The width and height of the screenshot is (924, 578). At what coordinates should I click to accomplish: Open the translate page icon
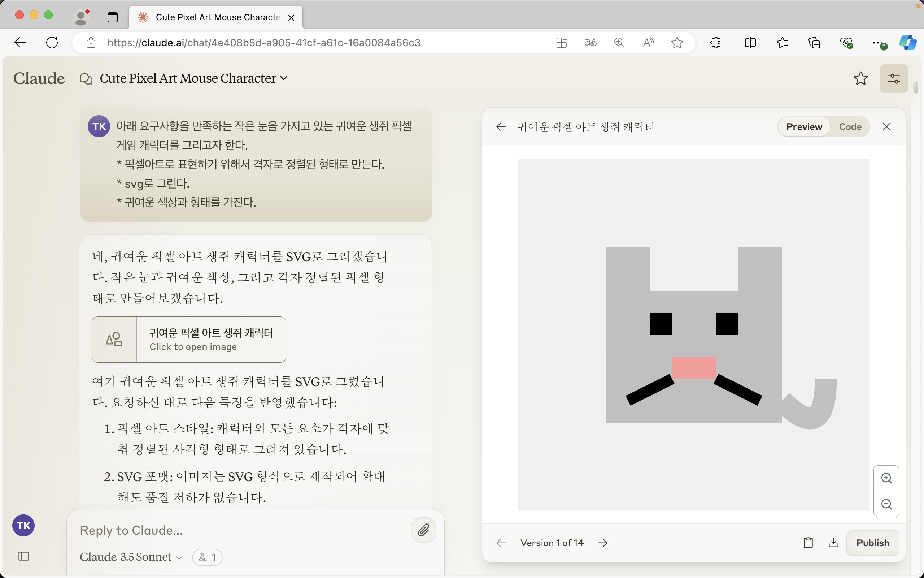(590, 42)
